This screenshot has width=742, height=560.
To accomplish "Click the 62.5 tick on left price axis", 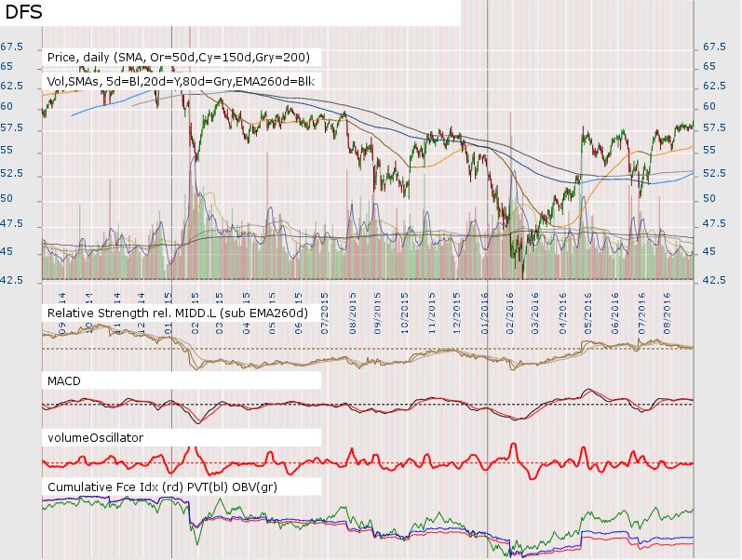I will tap(12, 86).
